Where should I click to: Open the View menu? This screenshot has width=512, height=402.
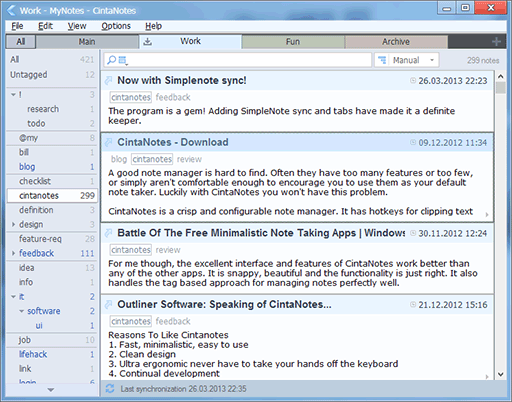pyautogui.click(x=77, y=26)
